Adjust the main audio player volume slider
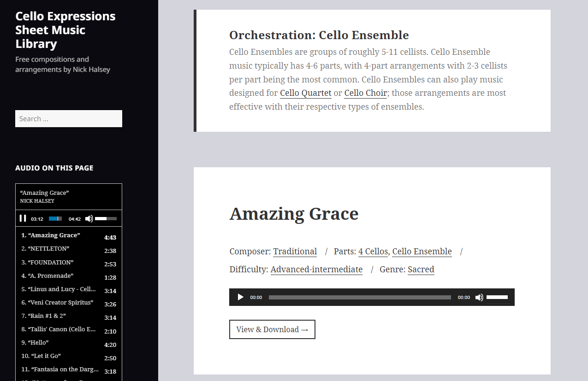 click(x=497, y=297)
